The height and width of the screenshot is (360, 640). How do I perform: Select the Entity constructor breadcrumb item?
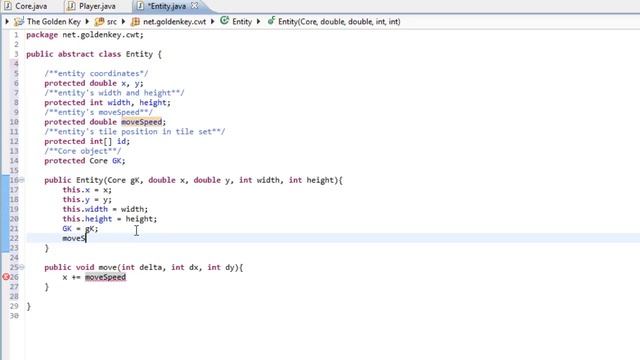(x=339, y=22)
